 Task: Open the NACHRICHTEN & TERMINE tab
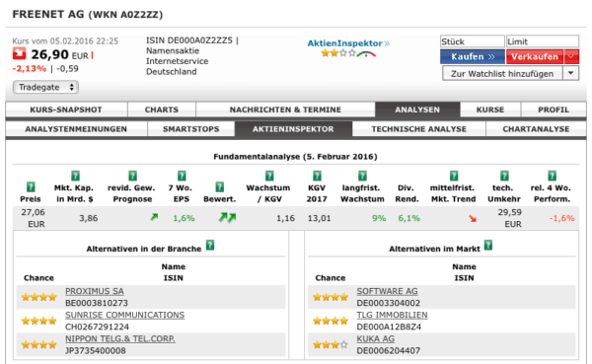[x=285, y=109]
